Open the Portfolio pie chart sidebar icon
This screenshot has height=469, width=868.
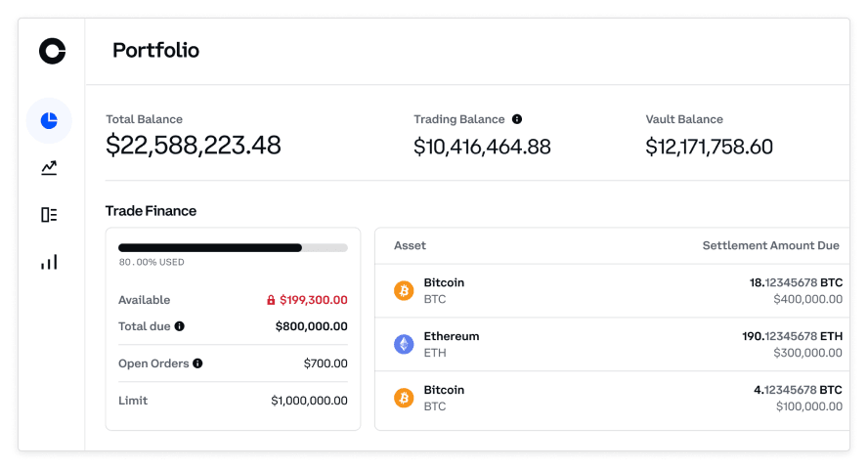49,121
